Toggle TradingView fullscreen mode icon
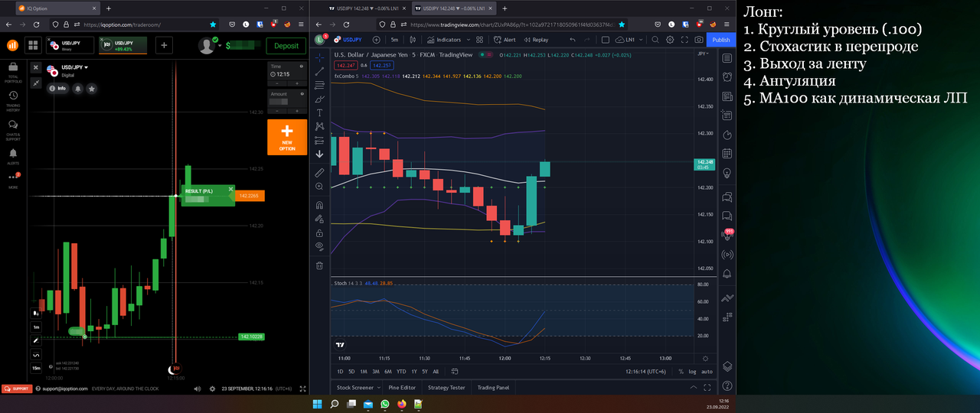Screen dimensions: 980x413 (x=684, y=40)
